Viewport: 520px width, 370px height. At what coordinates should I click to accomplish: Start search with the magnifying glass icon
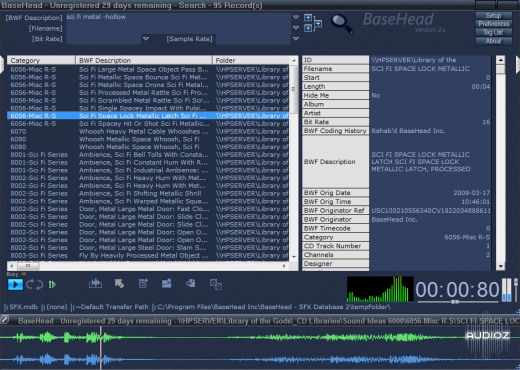(x=342, y=23)
